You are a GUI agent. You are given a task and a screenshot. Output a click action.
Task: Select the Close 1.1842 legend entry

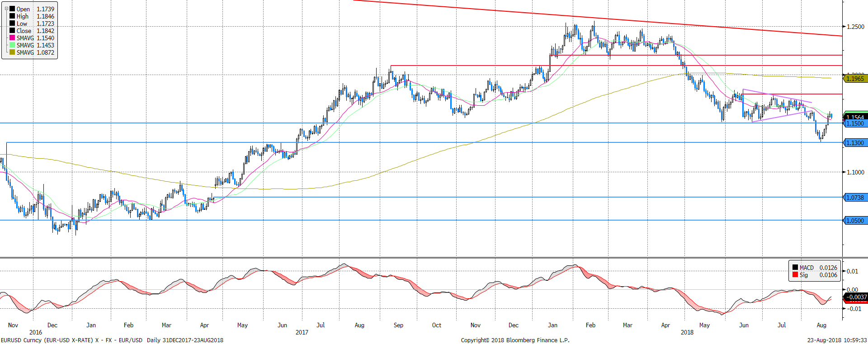coord(35,31)
